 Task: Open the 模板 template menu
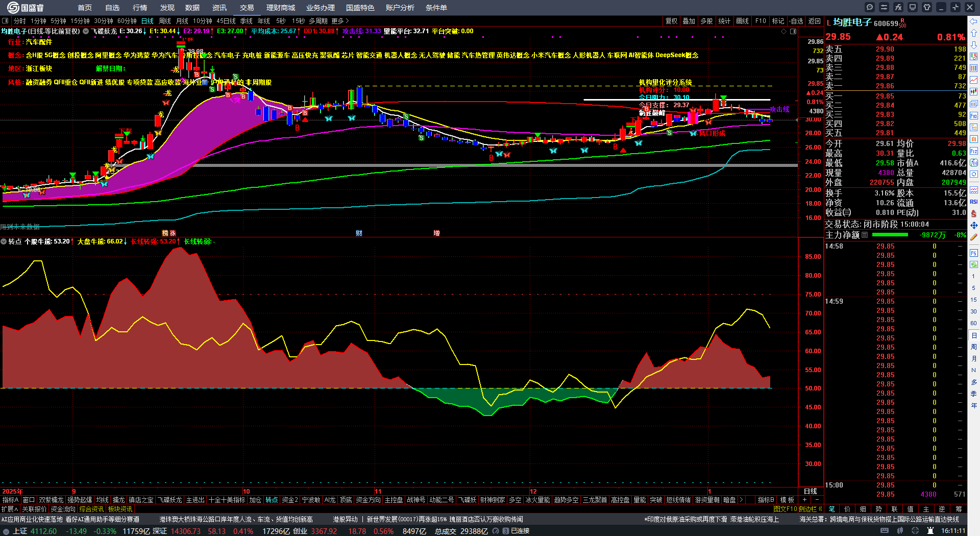(x=788, y=500)
